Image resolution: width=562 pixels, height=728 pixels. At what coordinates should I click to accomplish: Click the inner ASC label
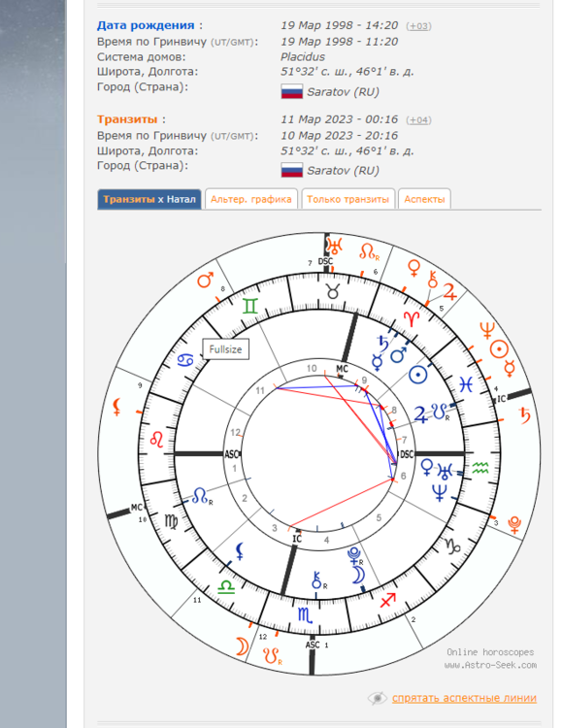(x=232, y=454)
